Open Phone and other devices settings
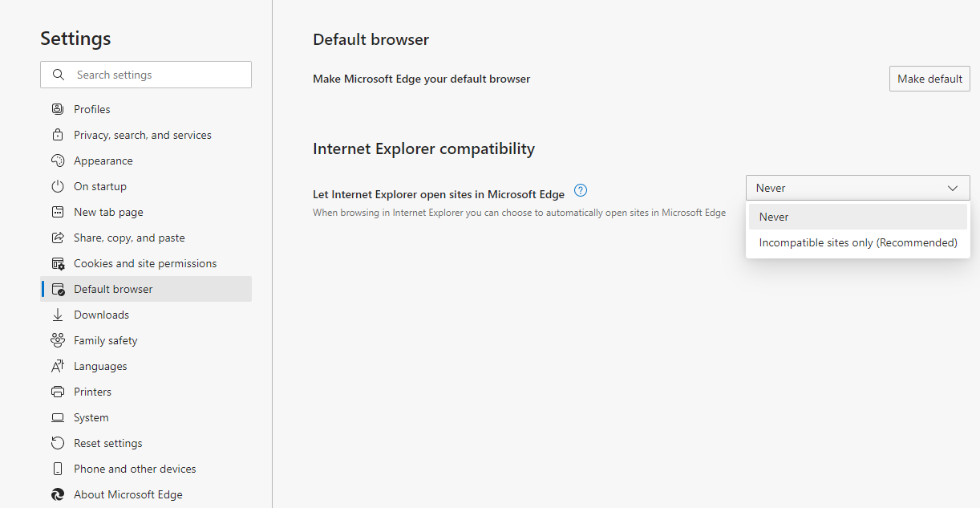This screenshot has height=508, width=980. click(x=135, y=469)
